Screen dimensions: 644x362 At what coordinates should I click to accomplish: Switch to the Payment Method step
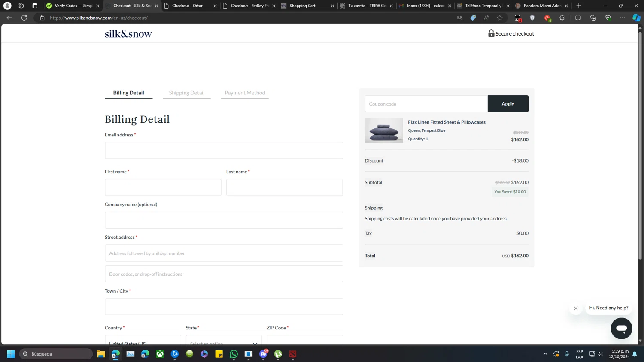click(x=245, y=93)
